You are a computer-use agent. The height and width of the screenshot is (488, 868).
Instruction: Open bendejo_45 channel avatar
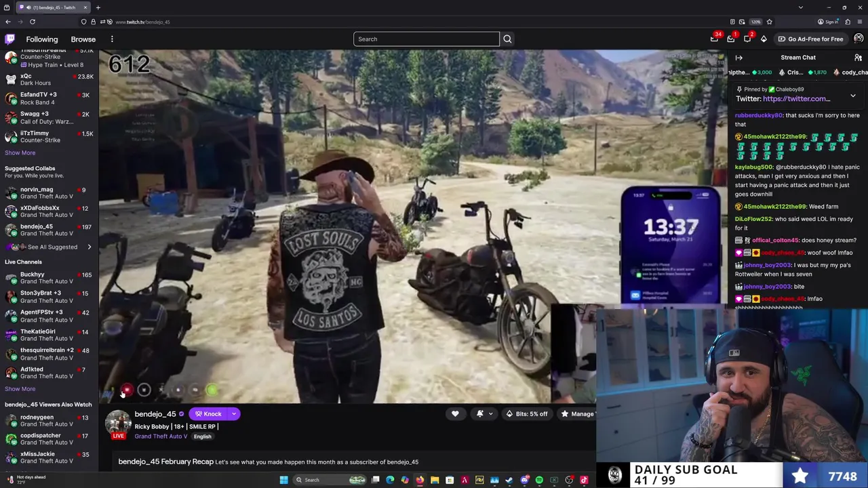118,422
